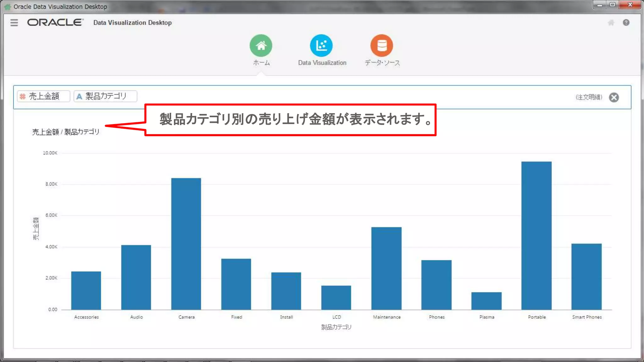
Task: Select the Maintenance bar
Action: pos(386,268)
